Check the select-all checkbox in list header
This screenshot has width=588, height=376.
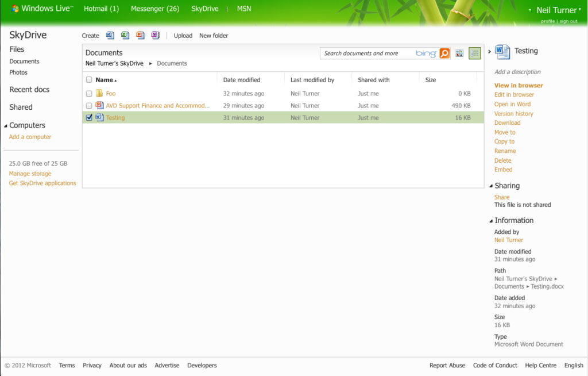89,80
